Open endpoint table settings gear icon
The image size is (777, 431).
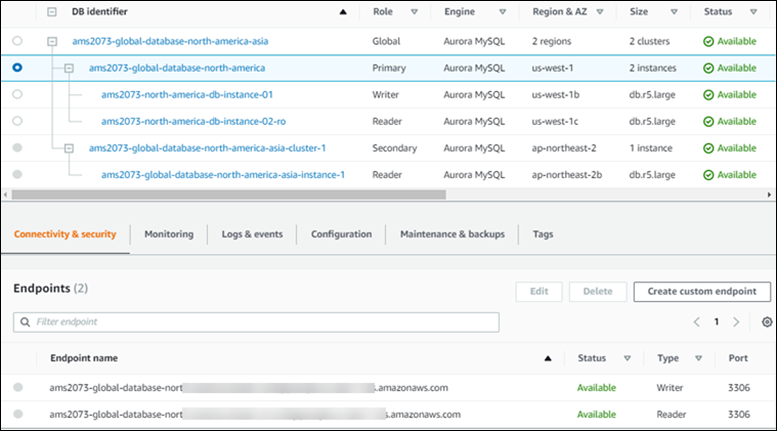click(x=767, y=322)
